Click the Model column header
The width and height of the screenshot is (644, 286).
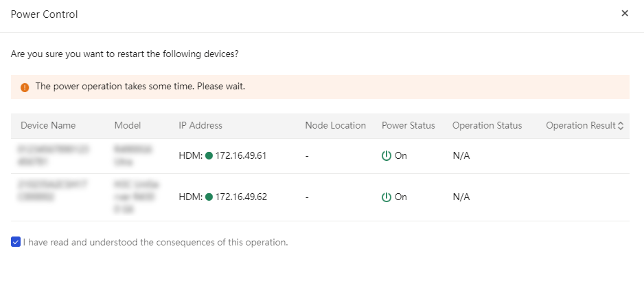[x=128, y=126]
